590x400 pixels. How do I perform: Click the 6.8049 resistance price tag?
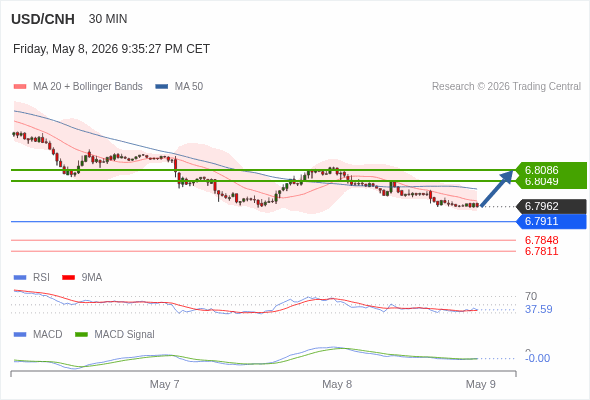551,182
